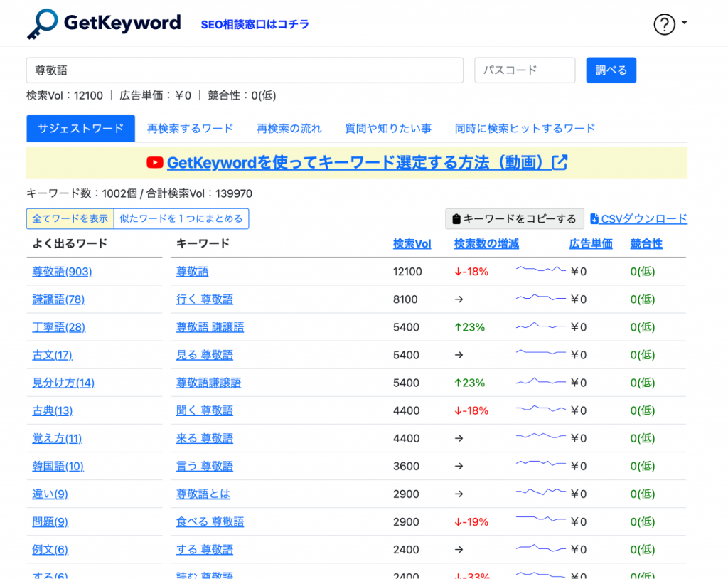
Task: Click the CSVダウンロード link
Action: tap(644, 218)
